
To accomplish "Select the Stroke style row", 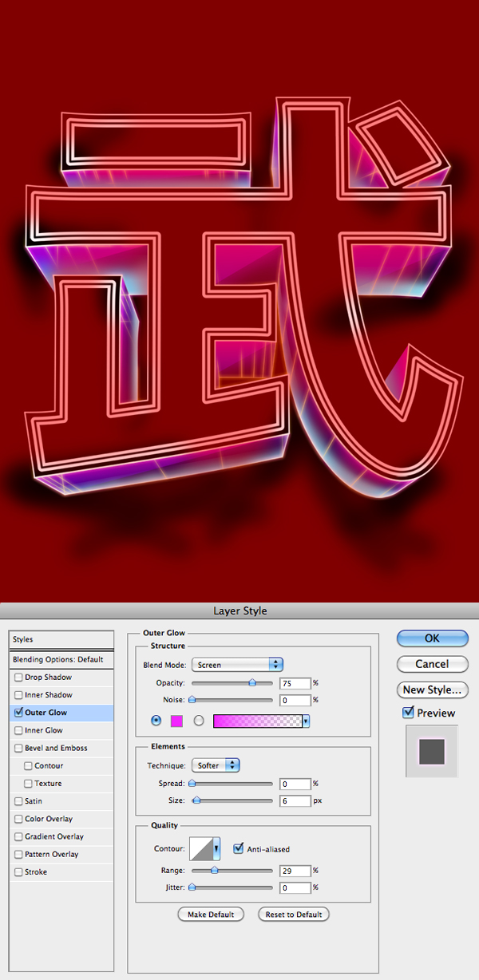I will (x=61, y=872).
